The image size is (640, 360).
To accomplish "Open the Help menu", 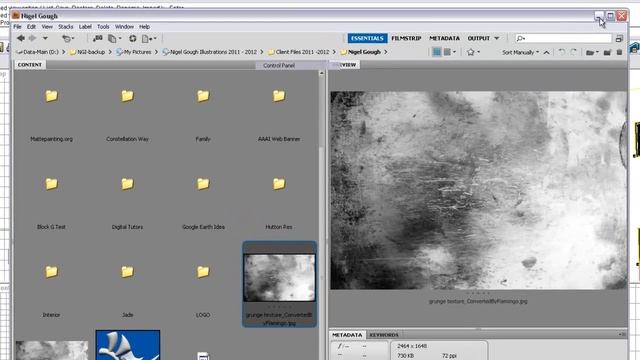I will [144, 27].
